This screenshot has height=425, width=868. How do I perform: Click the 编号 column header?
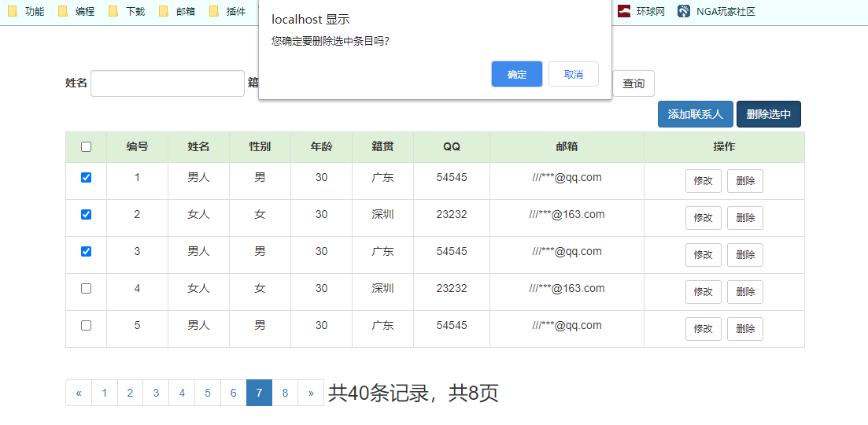pyautogui.click(x=137, y=146)
